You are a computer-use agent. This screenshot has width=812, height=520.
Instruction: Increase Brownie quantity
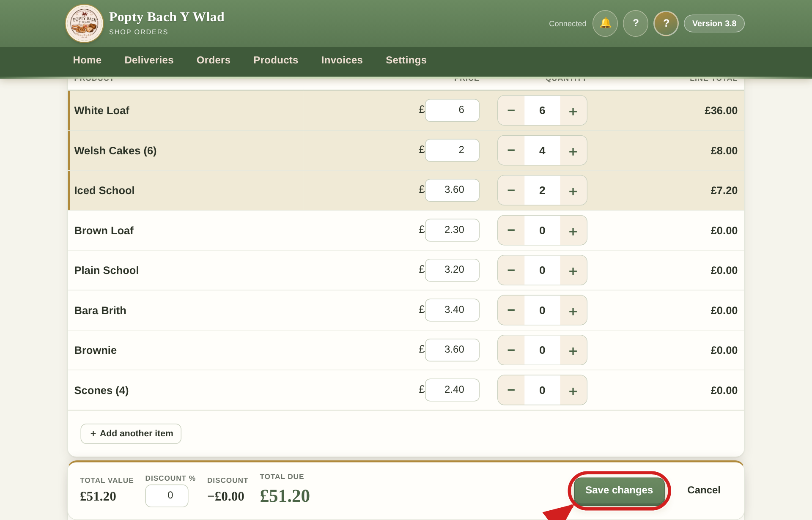coord(573,350)
